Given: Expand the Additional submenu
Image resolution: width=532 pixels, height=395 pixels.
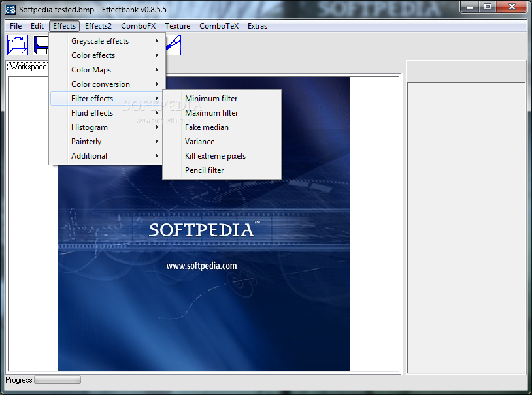Looking at the screenshot, I should pos(107,156).
